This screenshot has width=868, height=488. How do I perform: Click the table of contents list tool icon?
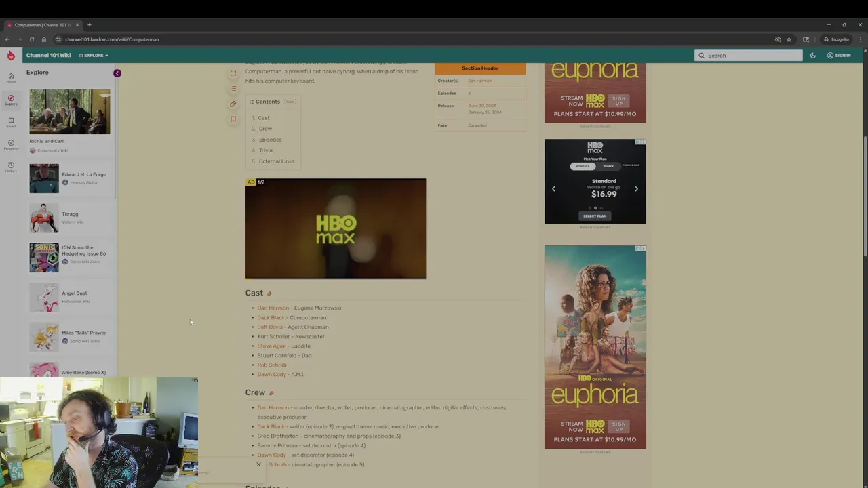pos(233,88)
